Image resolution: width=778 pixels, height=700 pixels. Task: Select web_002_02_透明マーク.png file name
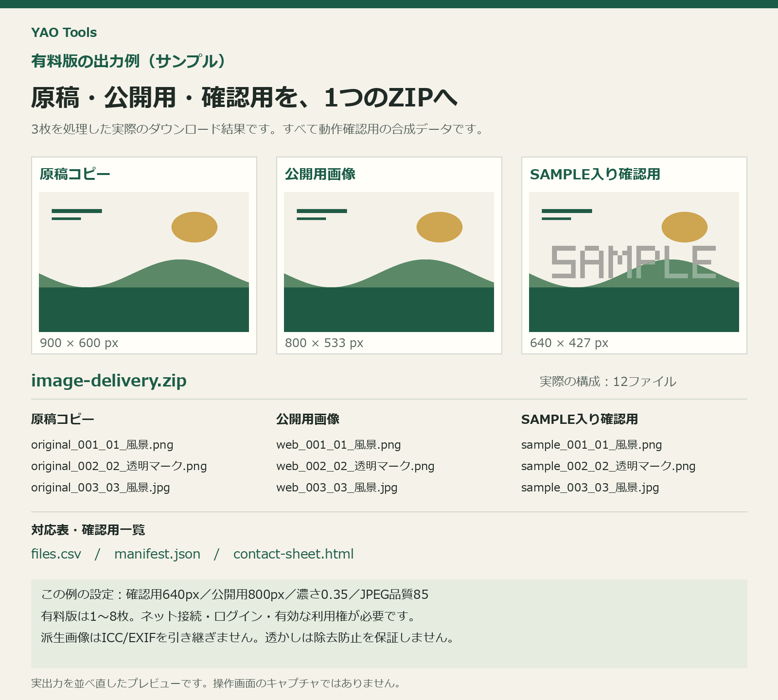click(x=355, y=466)
